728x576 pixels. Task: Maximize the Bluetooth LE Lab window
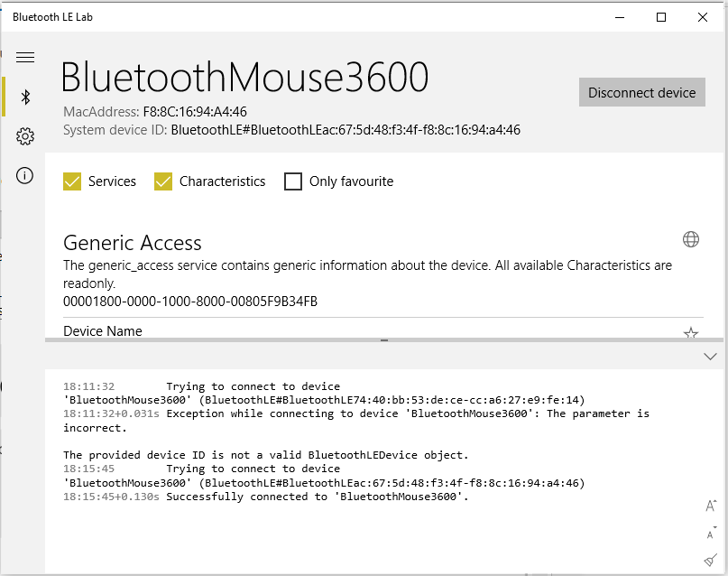pyautogui.click(x=661, y=17)
